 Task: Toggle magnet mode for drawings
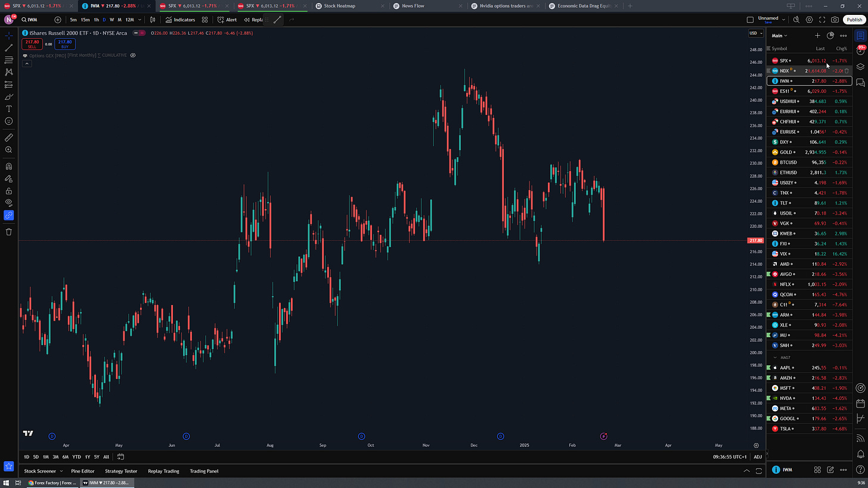click(x=9, y=167)
